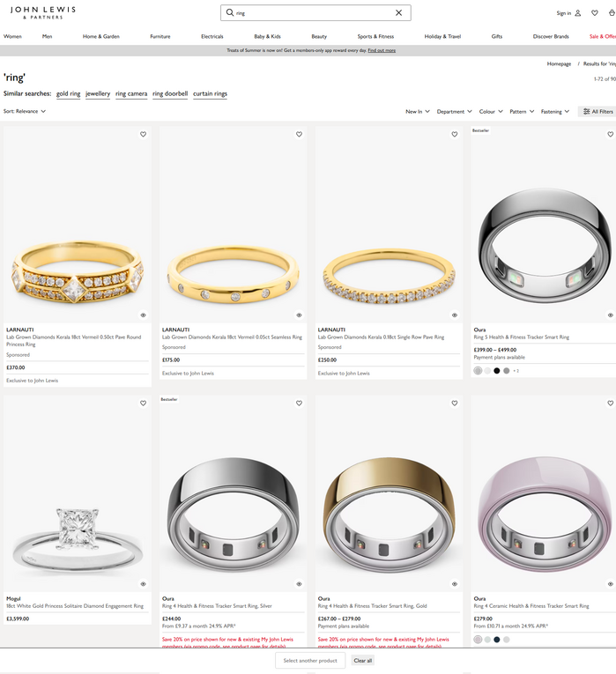
Task: Click the Clear all button
Action: [x=363, y=660]
